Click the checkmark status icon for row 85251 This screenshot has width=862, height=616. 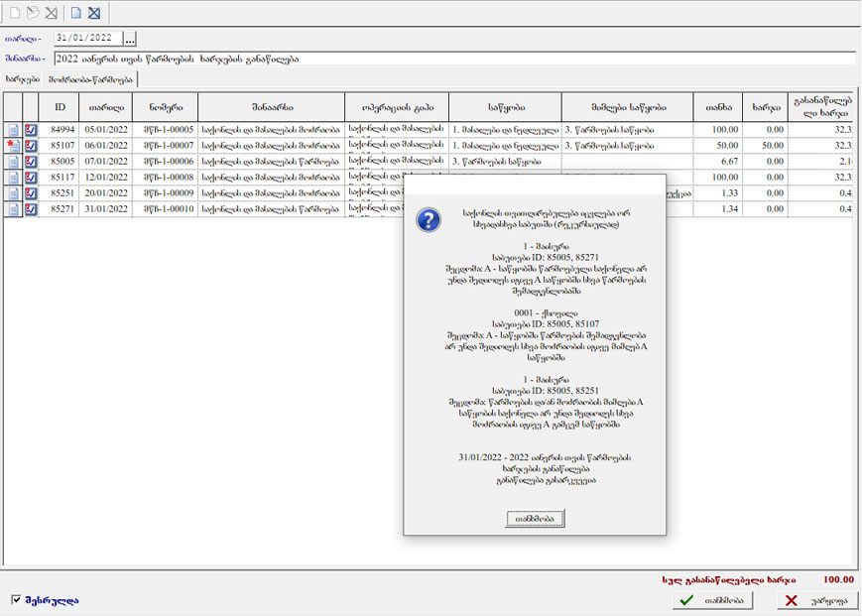31,194
